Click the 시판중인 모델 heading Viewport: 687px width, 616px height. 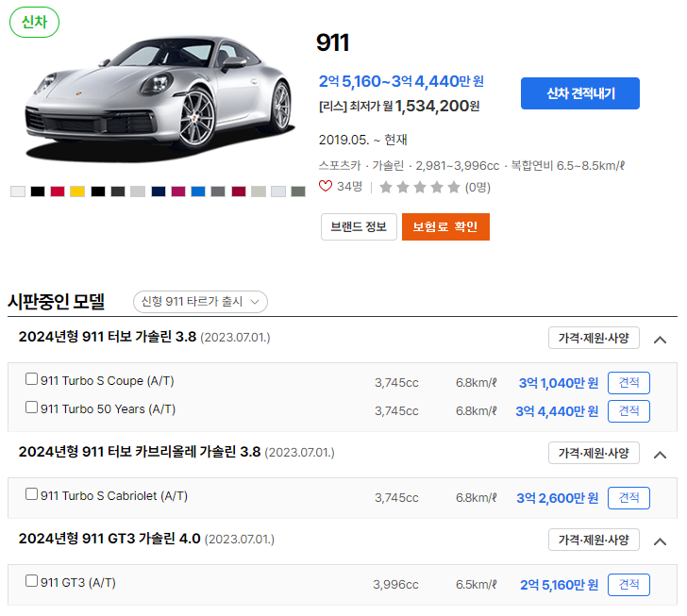pos(57,302)
